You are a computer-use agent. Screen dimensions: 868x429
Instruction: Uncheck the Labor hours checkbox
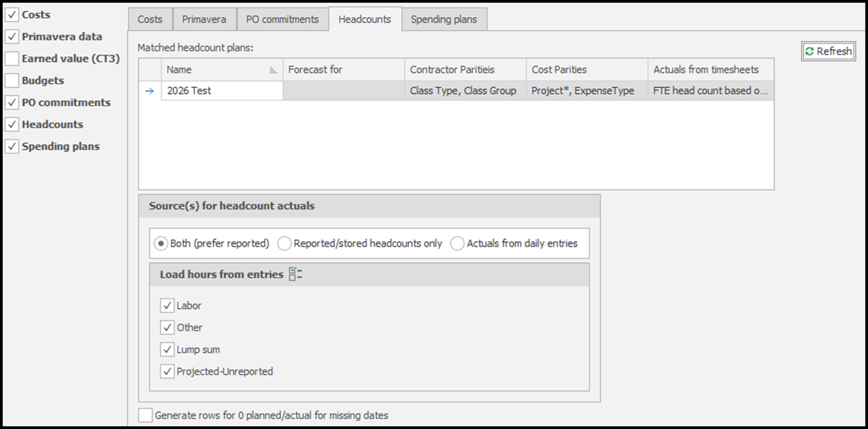point(167,306)
